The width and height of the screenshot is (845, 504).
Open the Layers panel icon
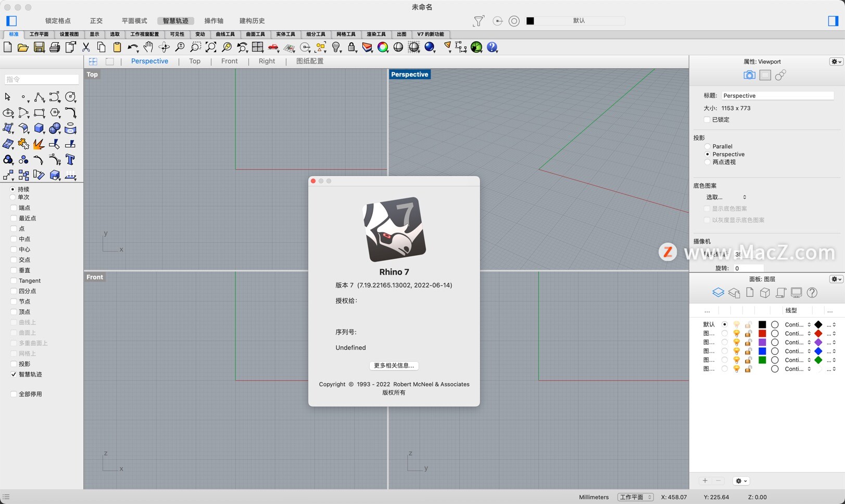coord(718,293)
